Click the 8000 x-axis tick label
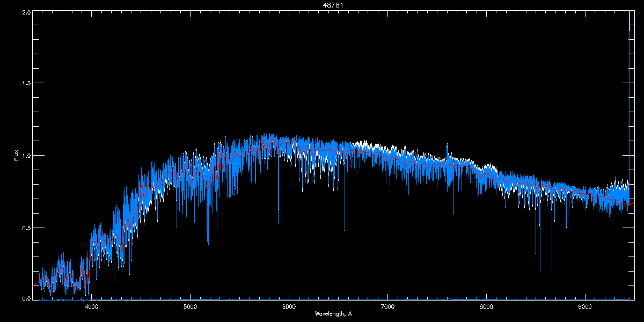The image size is (644, 322). coord(486,307)
